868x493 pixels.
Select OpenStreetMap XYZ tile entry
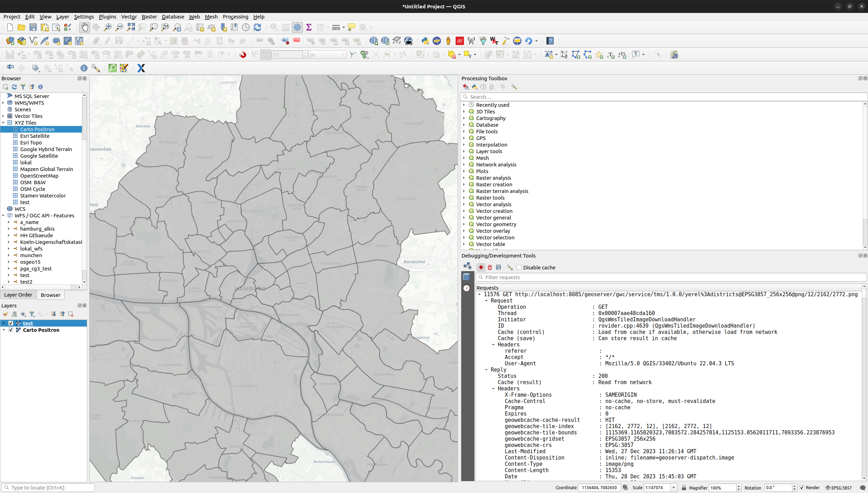39,176
